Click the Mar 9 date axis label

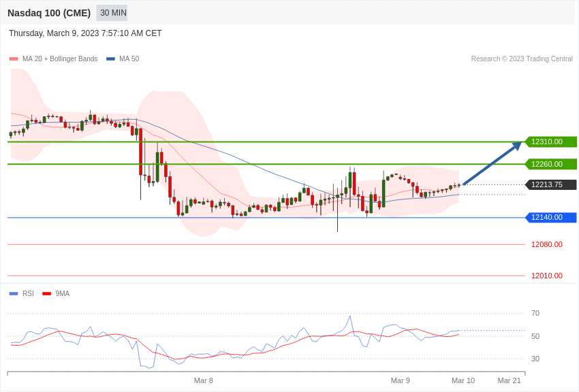click(401, 380)
